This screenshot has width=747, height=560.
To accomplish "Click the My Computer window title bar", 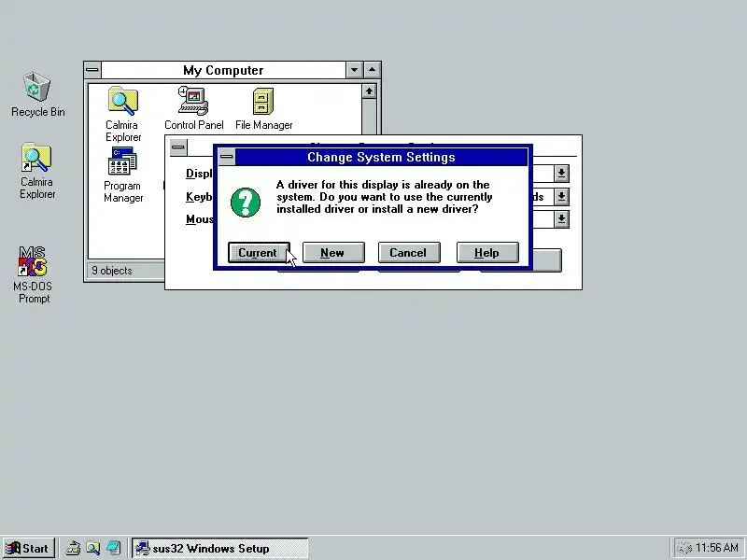I will [223, 70].
